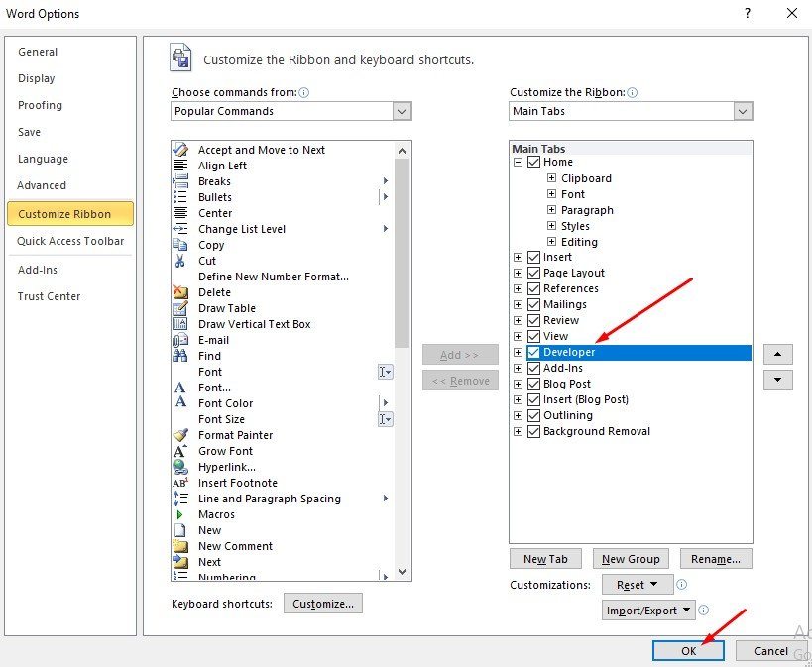Image resolution: width=812 pixels, height=667 pixels.
Task: Go to the Advanced category
Action: click(x=42, y=185)
